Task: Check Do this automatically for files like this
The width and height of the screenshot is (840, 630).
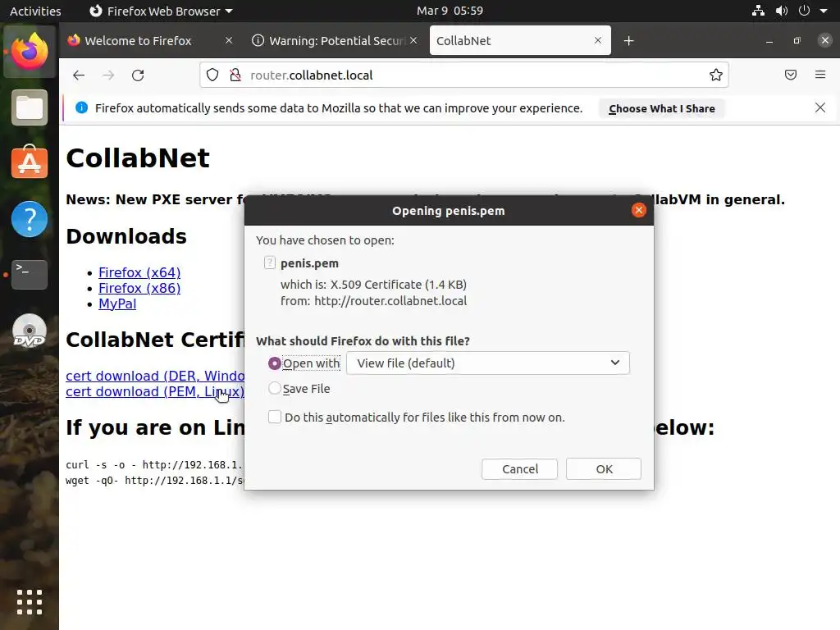Action: [275, 417]
